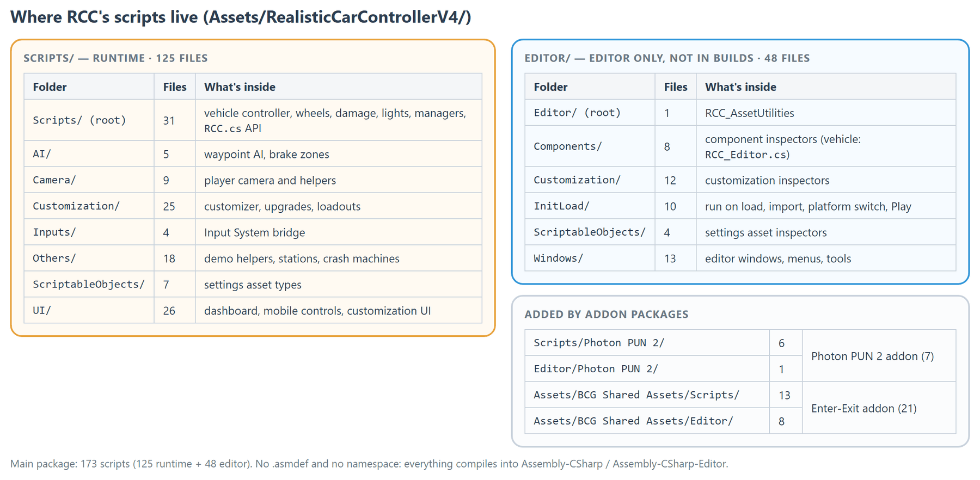Select "Assets/BCG Shared Assets/Scripts/" path
Screen dimensions: 980x480
636,395
